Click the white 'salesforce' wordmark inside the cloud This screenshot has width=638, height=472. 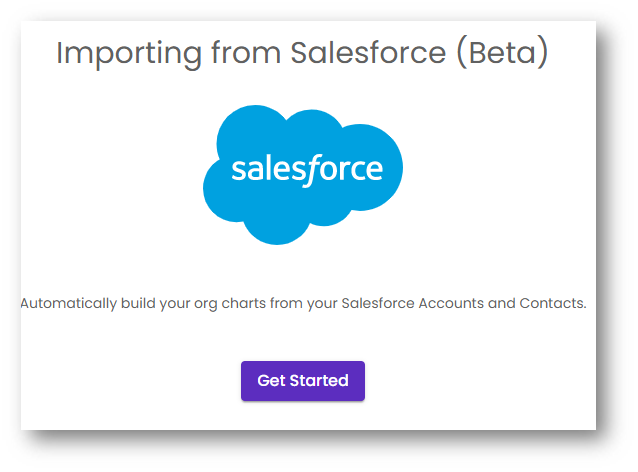click(307, 168)
